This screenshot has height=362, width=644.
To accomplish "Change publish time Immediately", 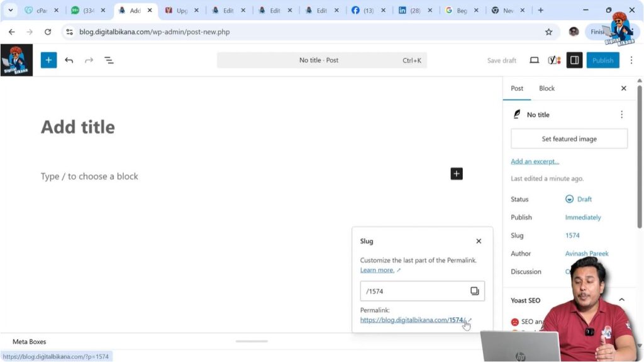I will (x=583, y=217).
